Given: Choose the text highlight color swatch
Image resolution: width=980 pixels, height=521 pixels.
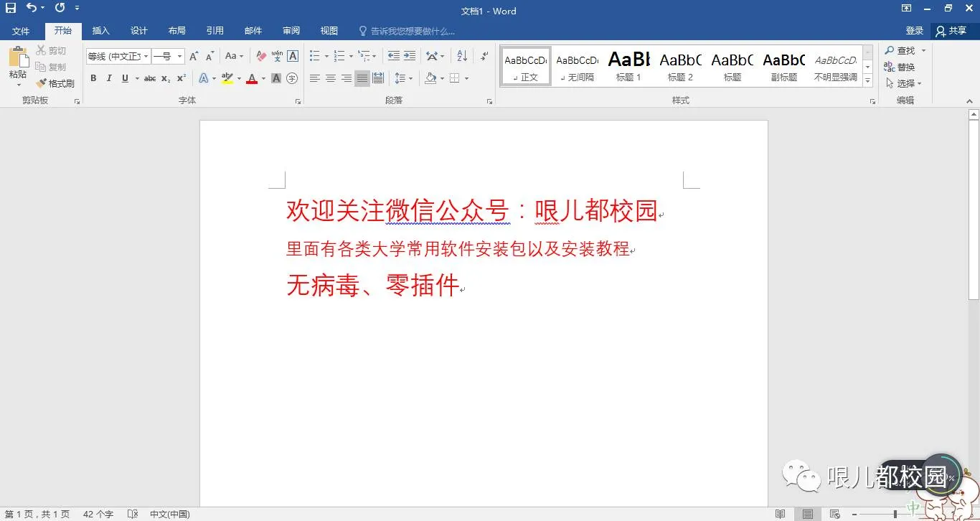Looking at the screenshot, I should coord(227,78).
